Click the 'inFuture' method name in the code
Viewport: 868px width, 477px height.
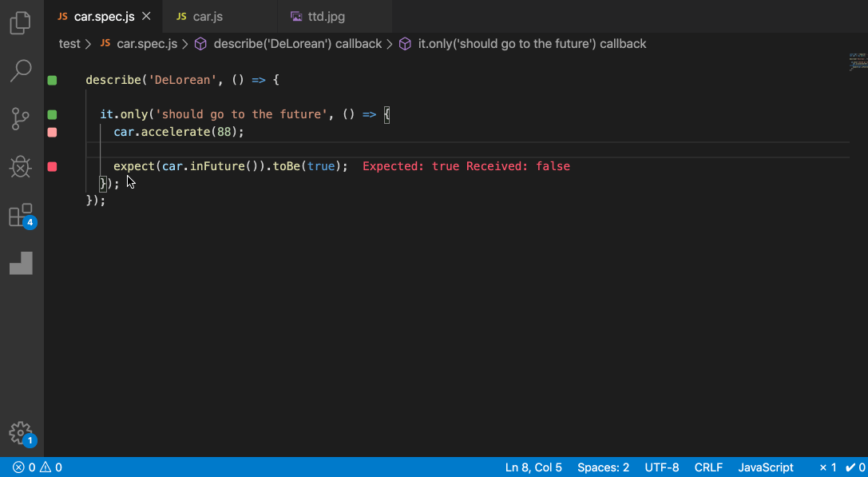click(217, 166)
